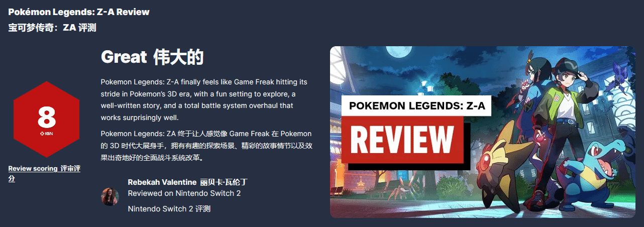Click the Nintendo Switch 2 评测 line
This screenshot has width=644, height=227.
pos(169,208)
